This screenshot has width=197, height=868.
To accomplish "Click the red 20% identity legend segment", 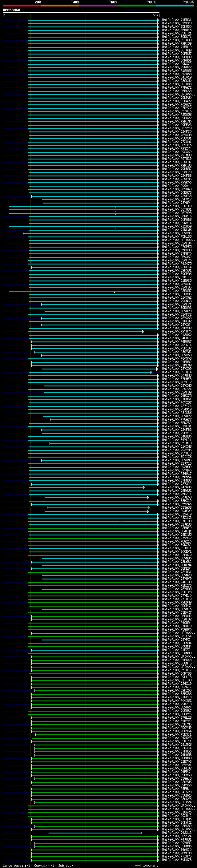I will [x=22, y=6].
